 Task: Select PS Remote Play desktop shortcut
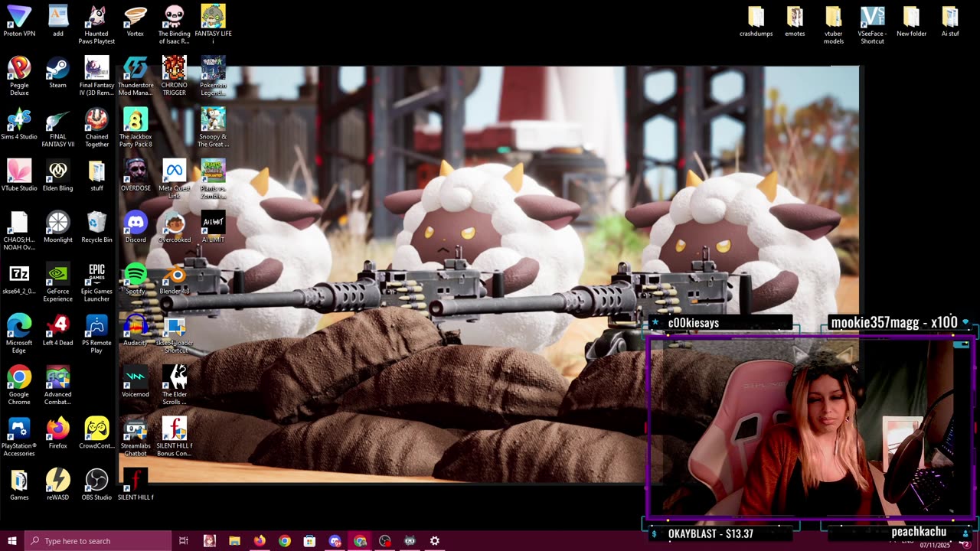96,334
